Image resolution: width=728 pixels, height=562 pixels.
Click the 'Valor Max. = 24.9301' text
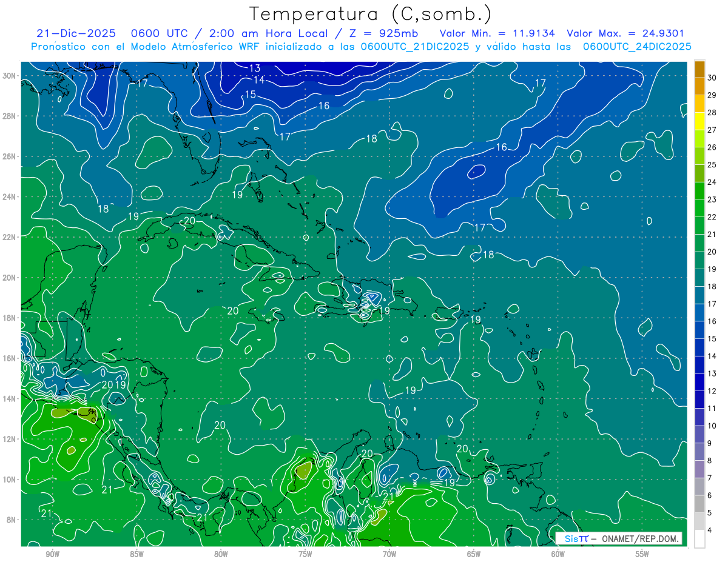pos(625,33)
